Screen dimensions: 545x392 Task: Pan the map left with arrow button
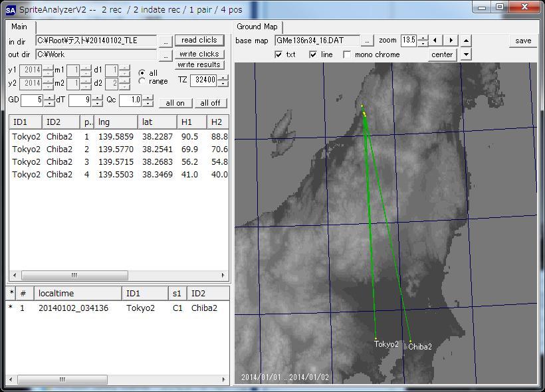(435, 41)
